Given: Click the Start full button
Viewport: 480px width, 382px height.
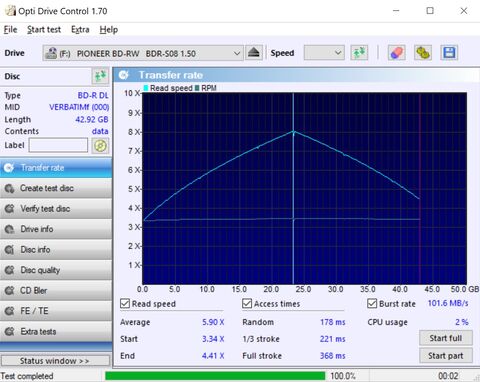Looking at the screenshot, I should (x=446, y=338).
